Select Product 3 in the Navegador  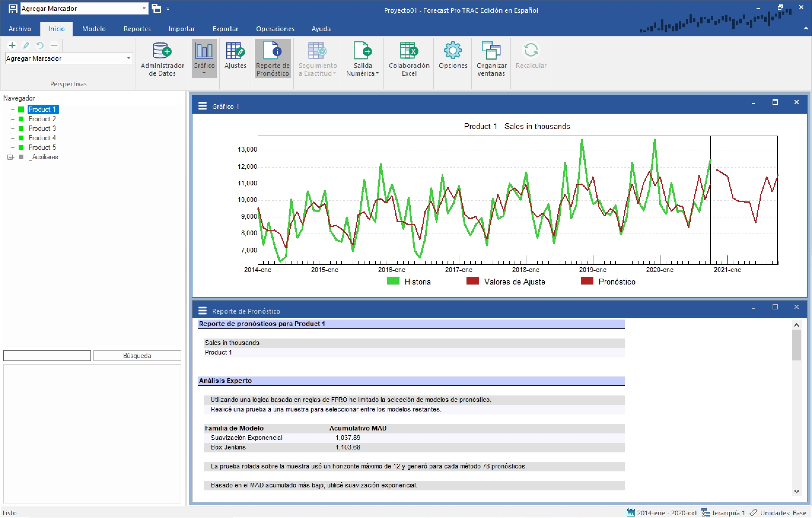(42, 128)
